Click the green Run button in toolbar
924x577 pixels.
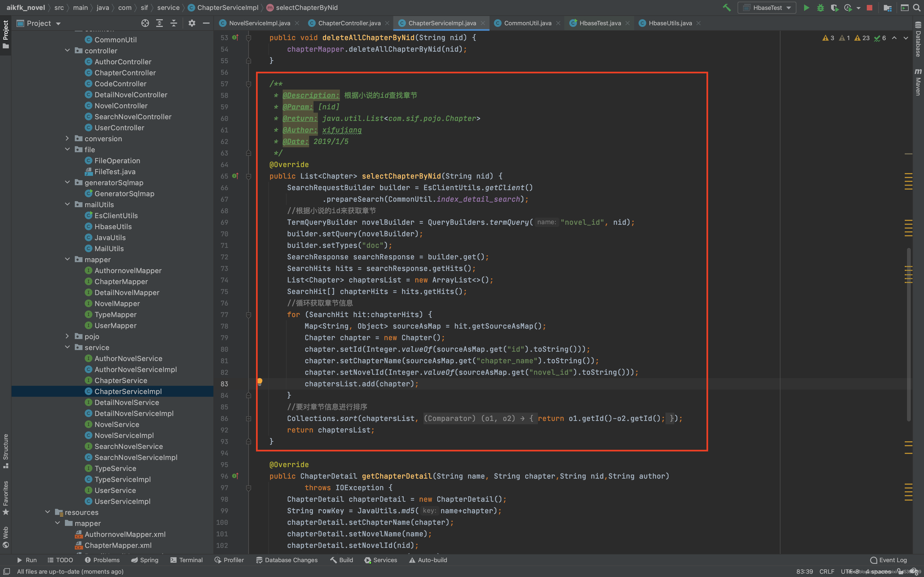806,8
